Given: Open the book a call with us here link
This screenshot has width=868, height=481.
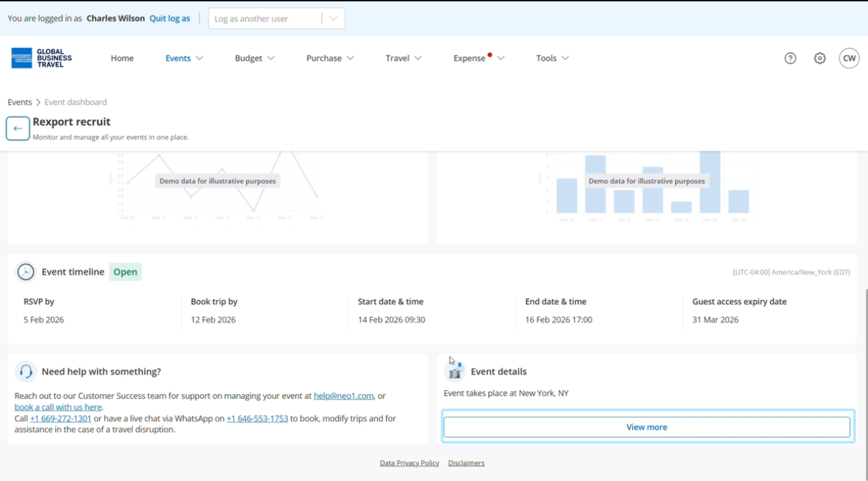Looking at the screenshot, I should pyautogui.click(x=58, y=407).
